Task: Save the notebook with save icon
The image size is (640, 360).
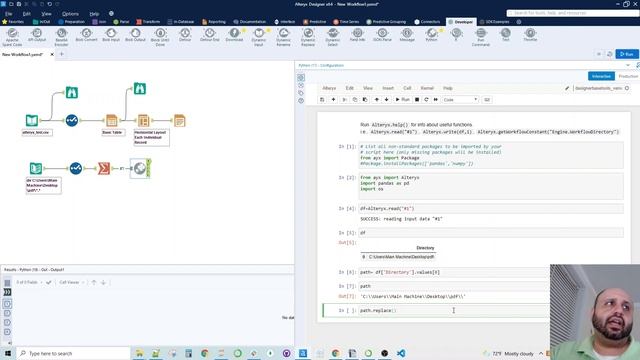Action: (322, 100)
